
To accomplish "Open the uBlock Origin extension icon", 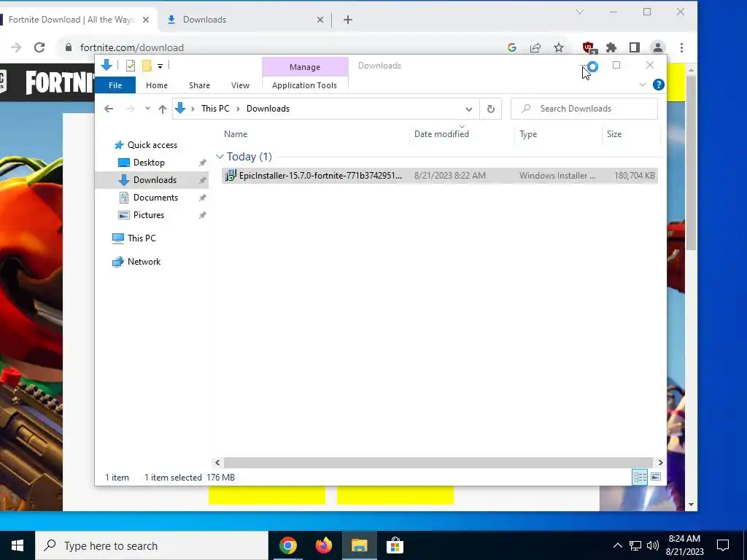I will [x=589, y=47].
